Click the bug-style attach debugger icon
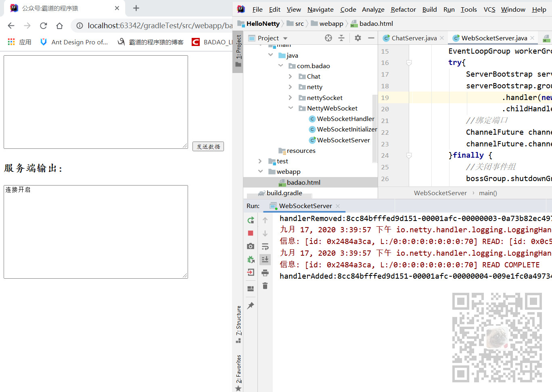 (251, 259)
